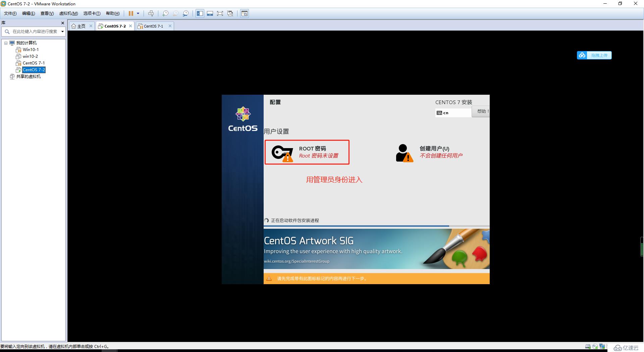Click the 正在启动软件包安装进程 status text
This screenshot has height=352, width=644.
coord(295,221)
